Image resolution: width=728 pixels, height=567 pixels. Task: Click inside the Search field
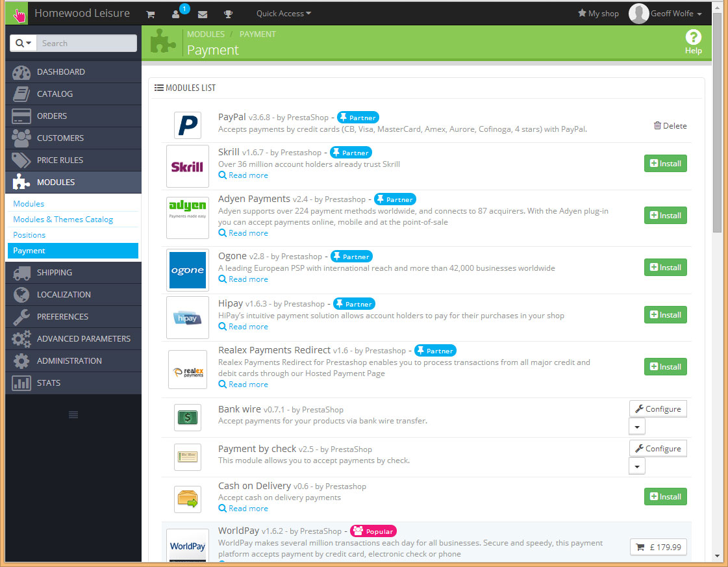point(87,43)
